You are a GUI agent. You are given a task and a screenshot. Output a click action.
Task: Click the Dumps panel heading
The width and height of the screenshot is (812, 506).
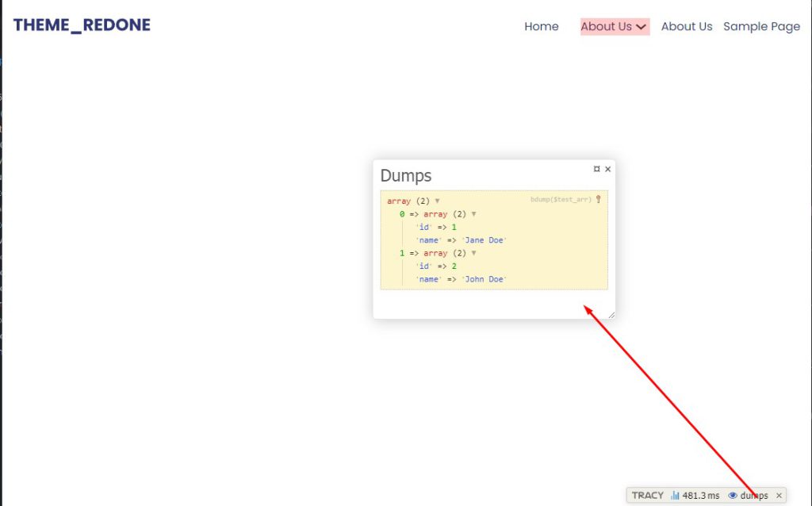pos(405,175)
